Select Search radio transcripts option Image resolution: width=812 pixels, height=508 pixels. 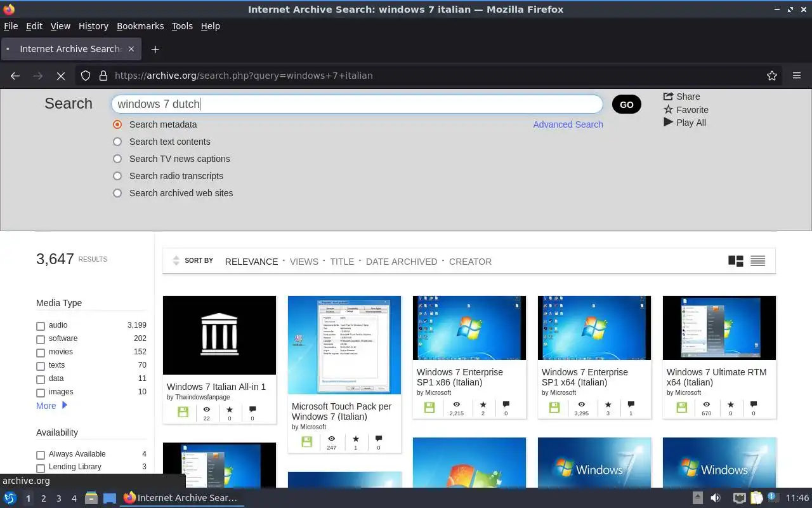point(117,176)
